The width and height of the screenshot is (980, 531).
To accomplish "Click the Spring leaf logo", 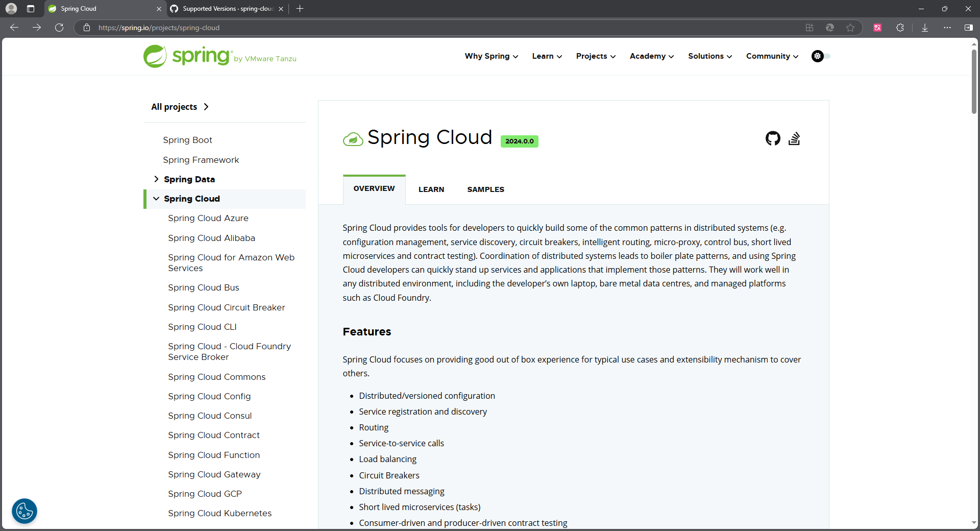I will coord(154,56).
